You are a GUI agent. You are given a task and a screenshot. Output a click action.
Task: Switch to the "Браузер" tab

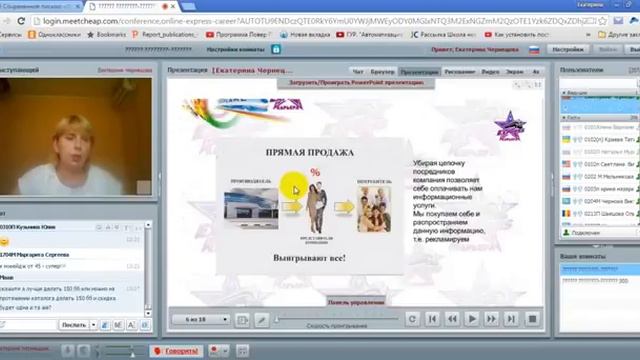pyautogui.click(x=382, y=71)
